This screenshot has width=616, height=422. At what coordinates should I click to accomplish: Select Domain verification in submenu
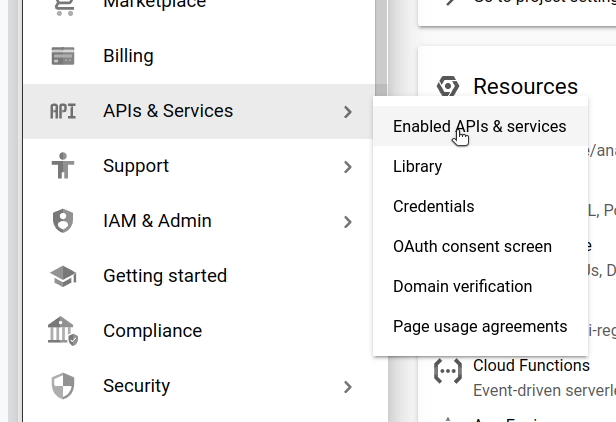click(x=462, y=287)
